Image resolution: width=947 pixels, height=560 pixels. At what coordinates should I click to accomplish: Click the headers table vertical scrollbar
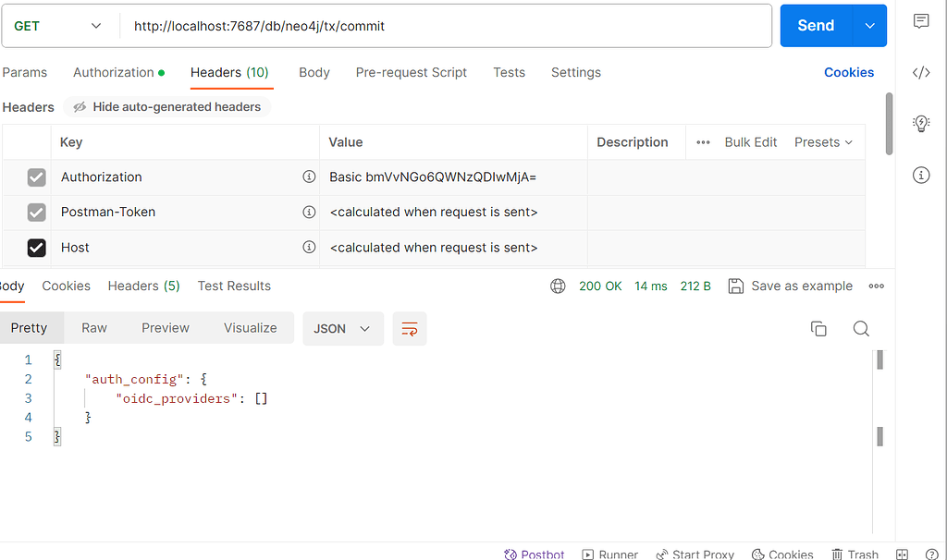pyautogui.click(x=889, y=125)
